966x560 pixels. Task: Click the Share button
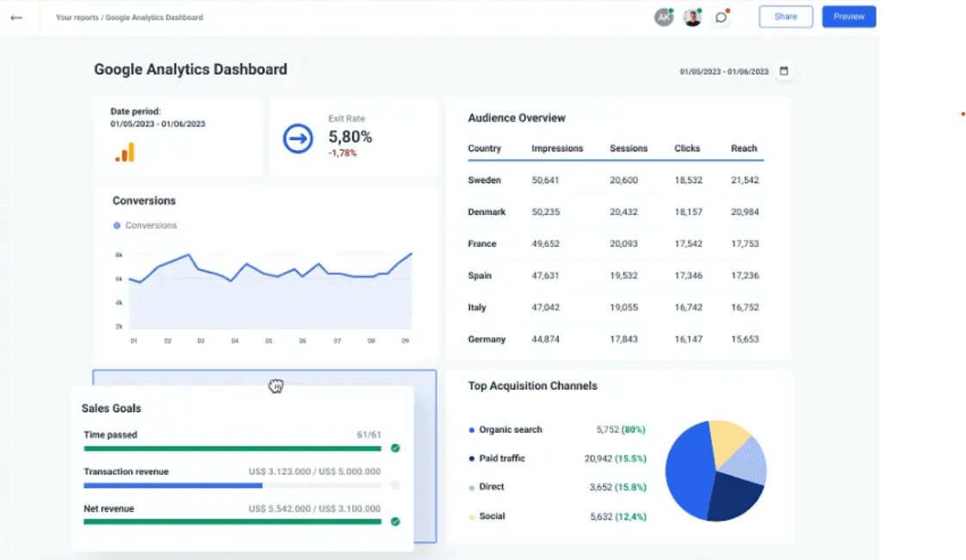(785, 16)
